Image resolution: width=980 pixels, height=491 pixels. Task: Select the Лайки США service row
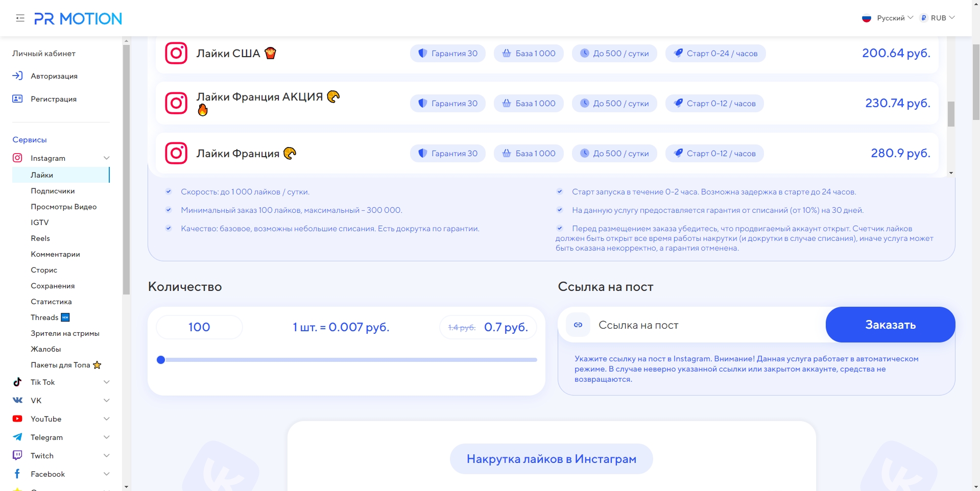click(547, 55)
